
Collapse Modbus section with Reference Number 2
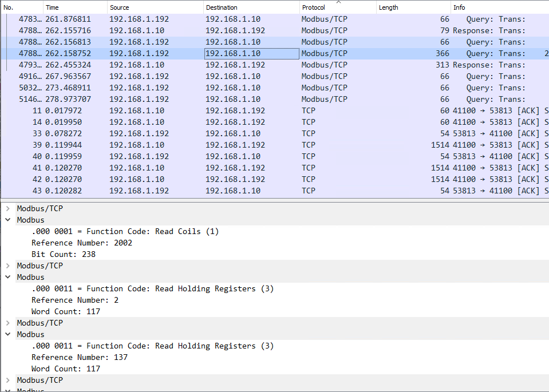point(8,277)
